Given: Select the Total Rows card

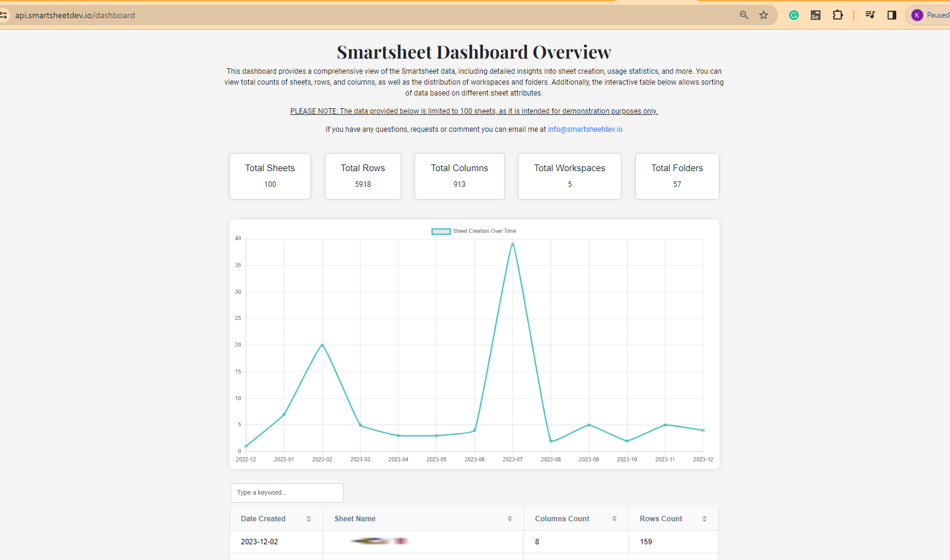Looking at the screenshot, I should coord(363,176).
